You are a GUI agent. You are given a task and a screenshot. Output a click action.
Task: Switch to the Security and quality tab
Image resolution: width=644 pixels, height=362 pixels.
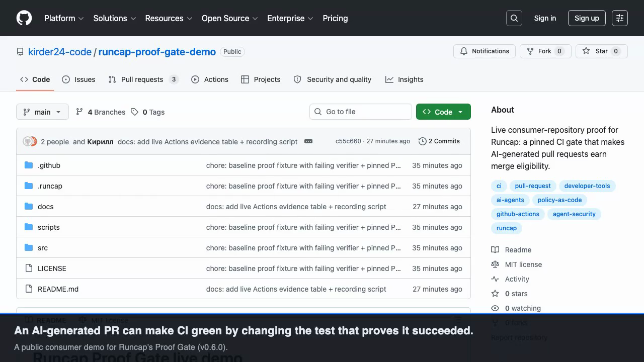pyautogui.click(x=333, y=79)
